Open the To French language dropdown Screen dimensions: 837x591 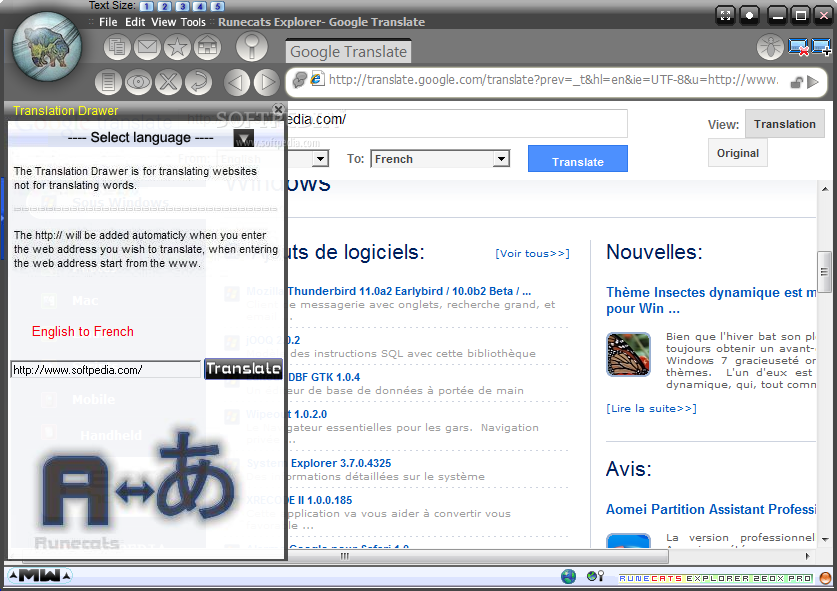click(x=440, y=159)
